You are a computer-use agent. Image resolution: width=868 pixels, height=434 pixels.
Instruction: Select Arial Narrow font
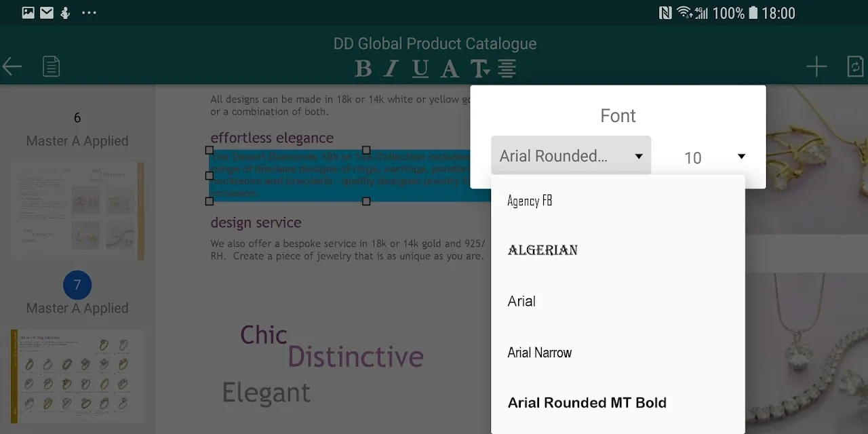point(540,353)
